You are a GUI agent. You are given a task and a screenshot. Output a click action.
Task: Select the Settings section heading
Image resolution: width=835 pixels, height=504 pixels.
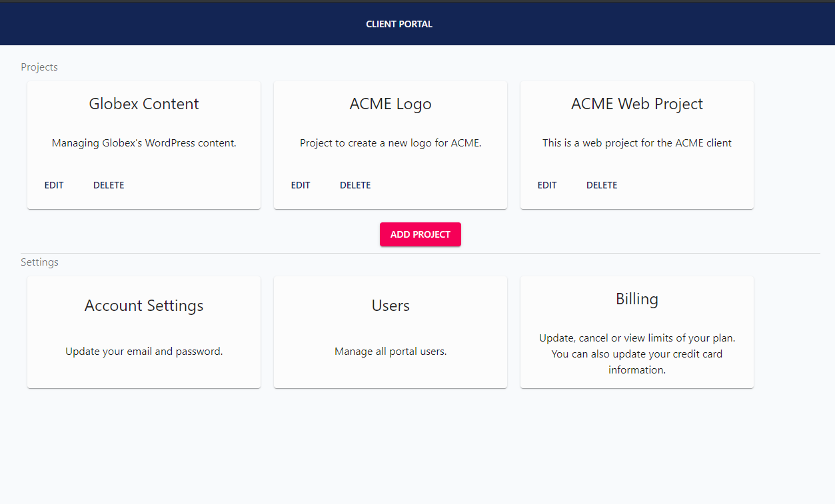[39, 262]
